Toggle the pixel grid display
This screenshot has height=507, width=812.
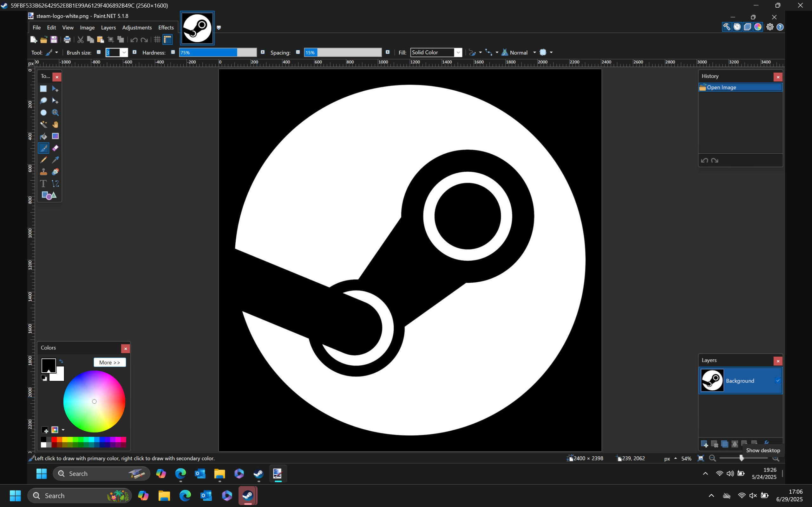[x=157, y=40]
